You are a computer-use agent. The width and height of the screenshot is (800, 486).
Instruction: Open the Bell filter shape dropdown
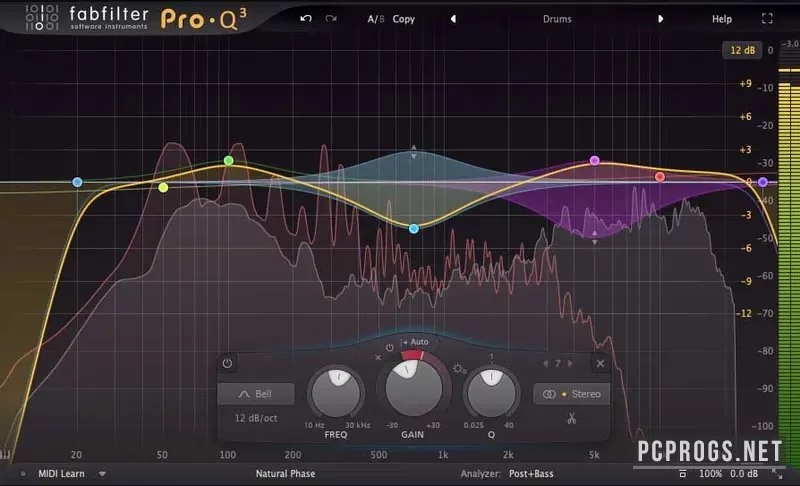coord(256,394)
